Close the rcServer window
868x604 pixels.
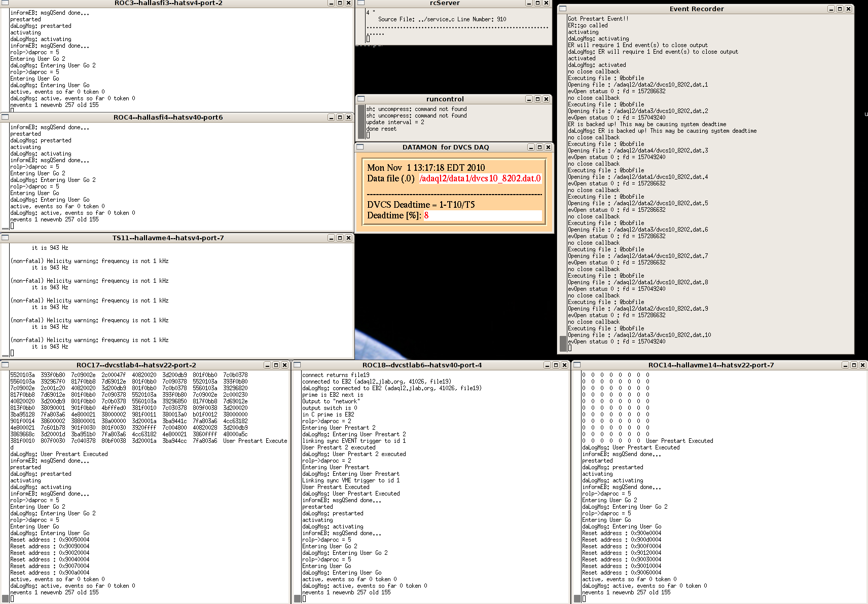pos(546,3)
